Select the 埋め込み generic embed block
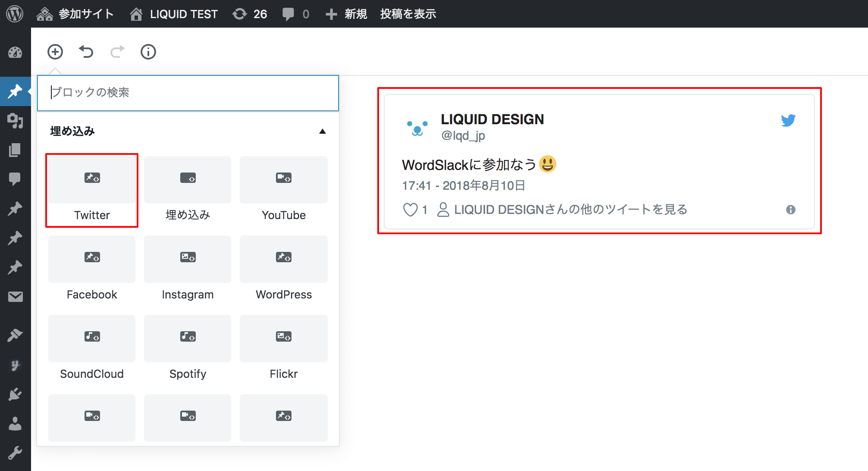The width and height of the screenshot is (868, 471). pyautogui.click(x=188, y=190)
